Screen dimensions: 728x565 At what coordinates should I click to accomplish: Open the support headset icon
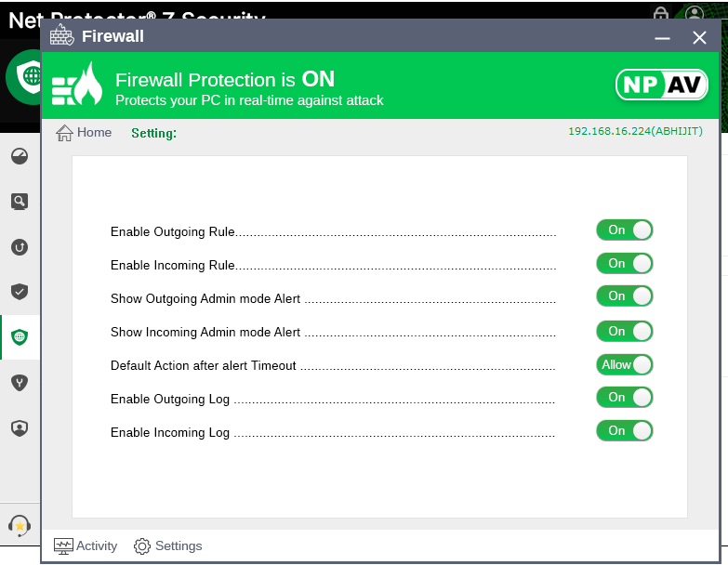[x=20, y=524]
